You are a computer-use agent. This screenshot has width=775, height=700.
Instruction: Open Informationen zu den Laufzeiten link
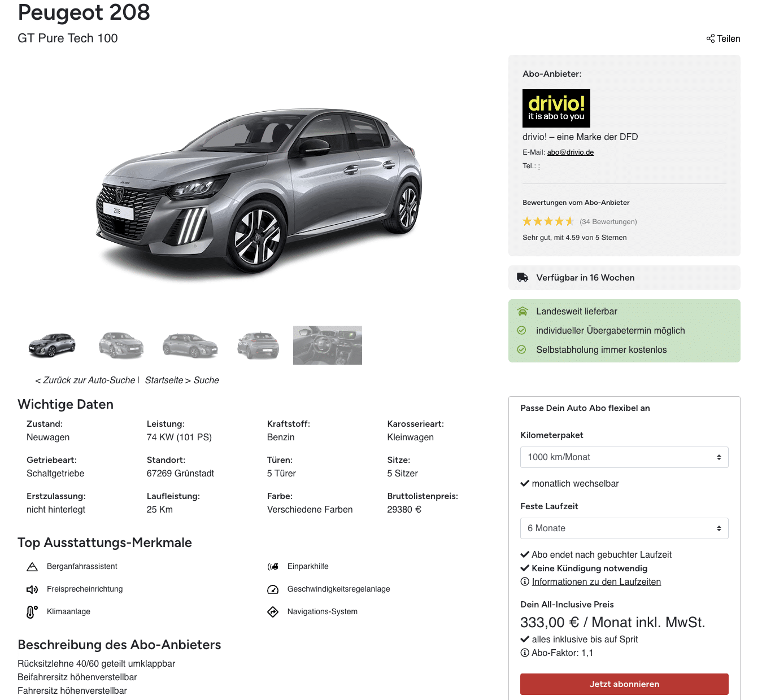597,582
